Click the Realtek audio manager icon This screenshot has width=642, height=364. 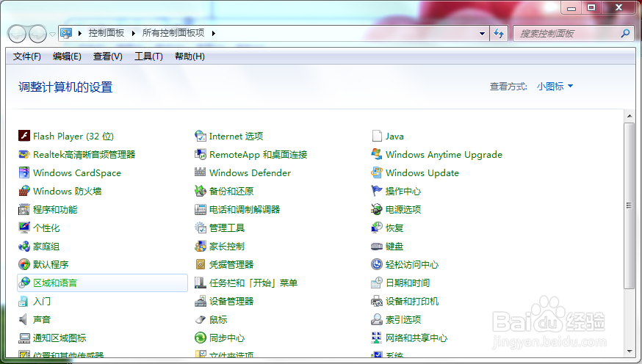pyautogui.click(x=24, y=154)
